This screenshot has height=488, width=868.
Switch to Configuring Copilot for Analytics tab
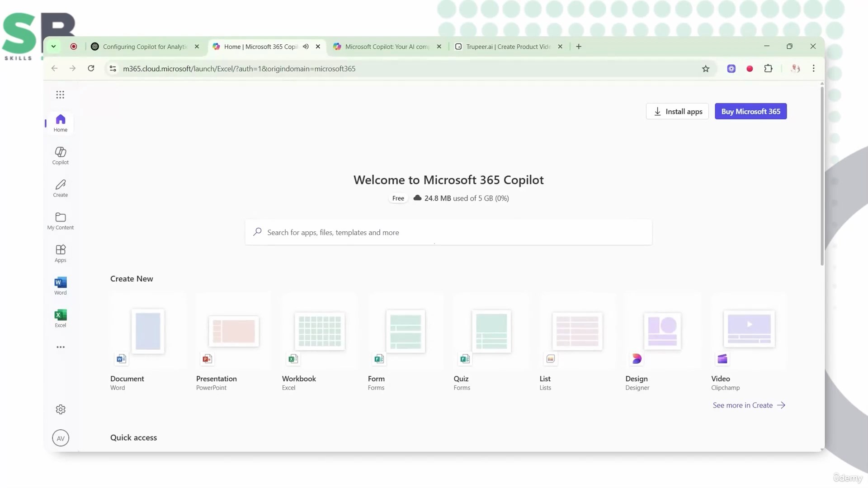click(x=144, y=47)
